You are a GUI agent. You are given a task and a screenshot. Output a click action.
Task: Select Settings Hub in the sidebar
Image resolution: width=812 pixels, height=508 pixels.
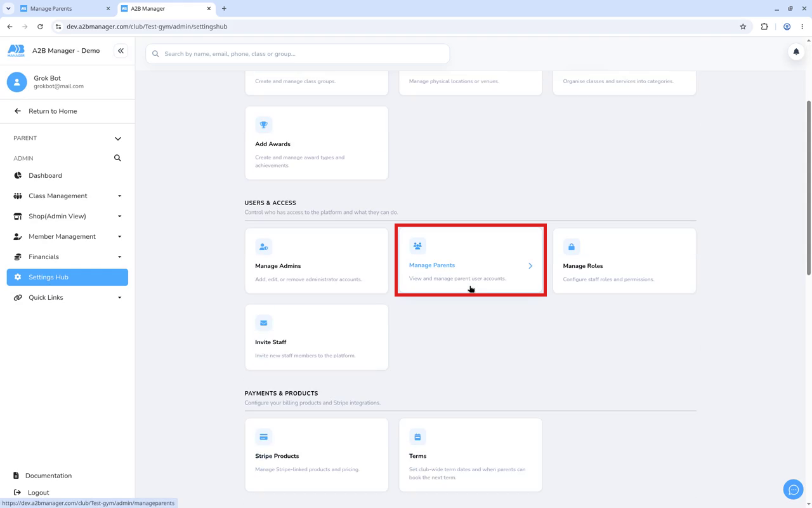67,277
